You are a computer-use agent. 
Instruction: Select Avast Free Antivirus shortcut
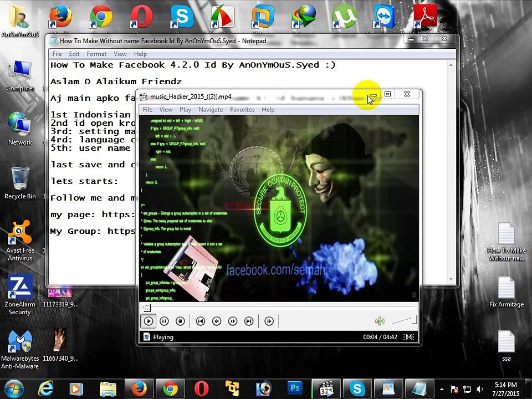(x=20, y=240)
